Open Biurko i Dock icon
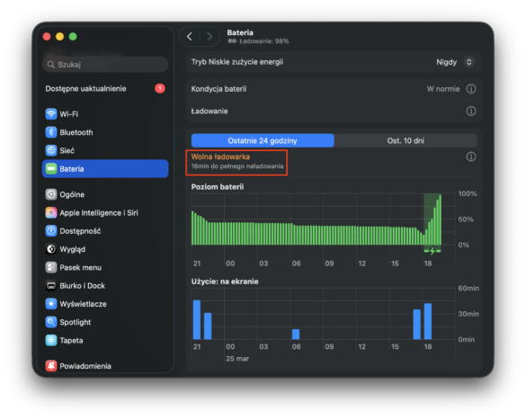 (x=51, y=285)
